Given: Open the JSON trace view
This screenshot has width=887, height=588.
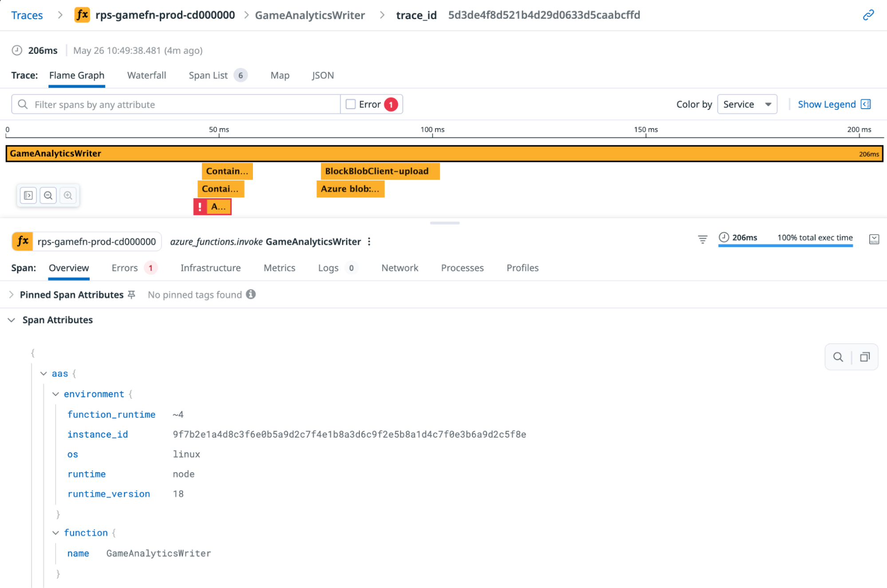Looking at the screenshot, I should pyautogui.click(x=323, y=75).
